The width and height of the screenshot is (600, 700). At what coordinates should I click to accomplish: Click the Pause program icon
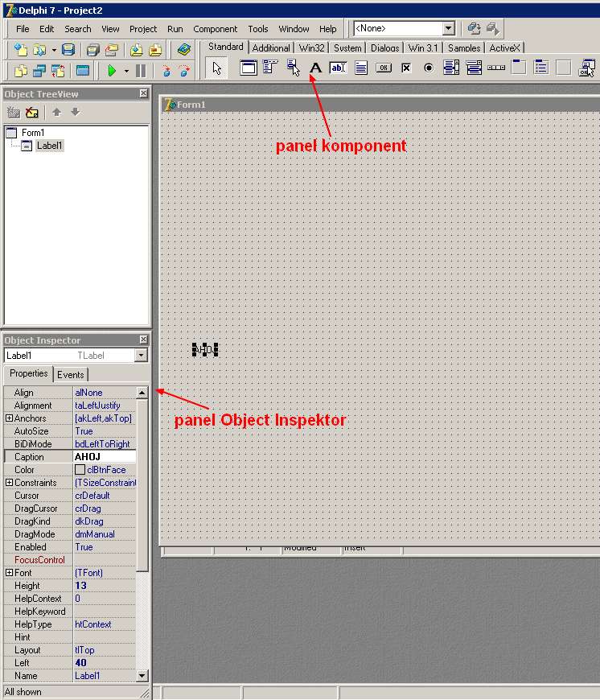coord(141,71)
